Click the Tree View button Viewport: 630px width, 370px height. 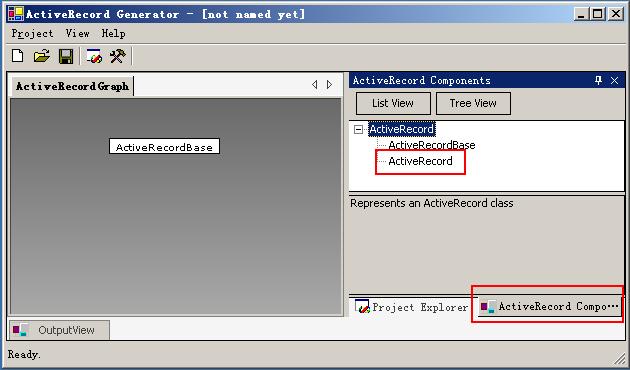coord(473,103)
